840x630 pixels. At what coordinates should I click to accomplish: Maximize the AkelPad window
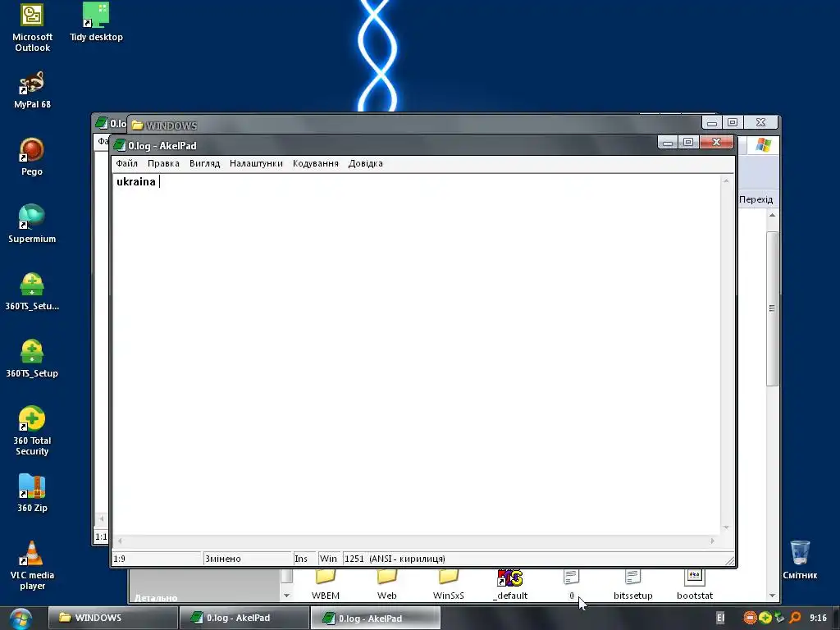688,142
